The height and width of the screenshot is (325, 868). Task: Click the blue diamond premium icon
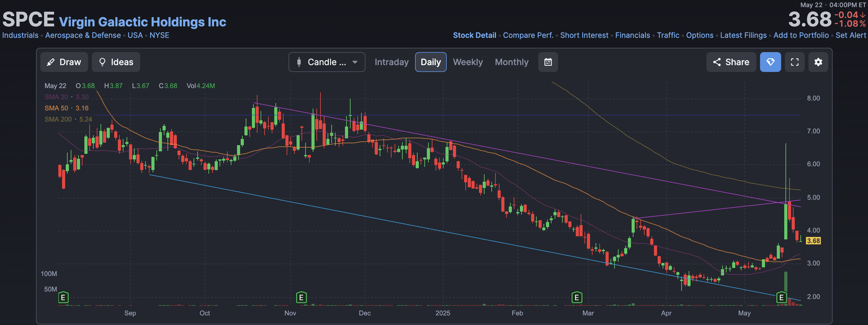coord(770,62)
